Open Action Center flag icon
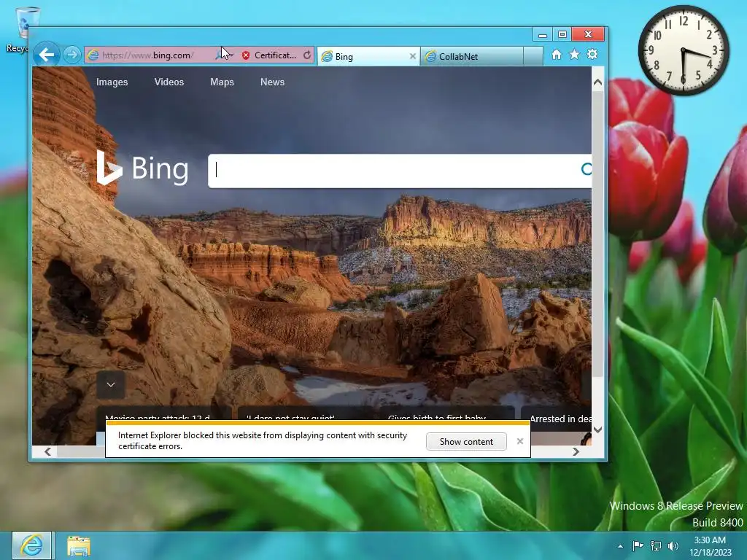 point(638,545)
